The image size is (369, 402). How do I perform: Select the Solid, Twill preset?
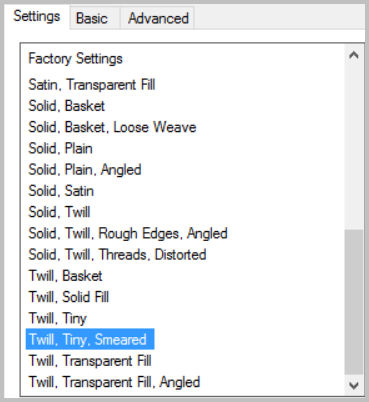tap(59, 212)
